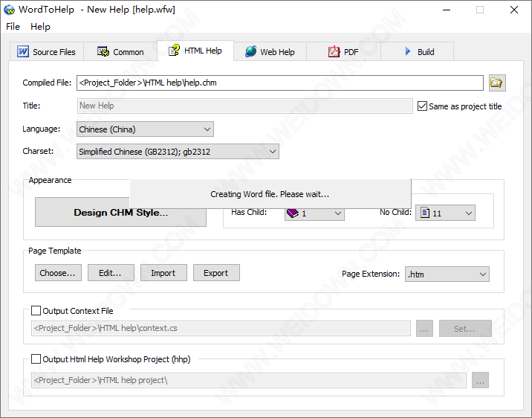Browse for compiled file with folder icon
The height and width of the screenshot is (418, 532).
pos(497,83)
